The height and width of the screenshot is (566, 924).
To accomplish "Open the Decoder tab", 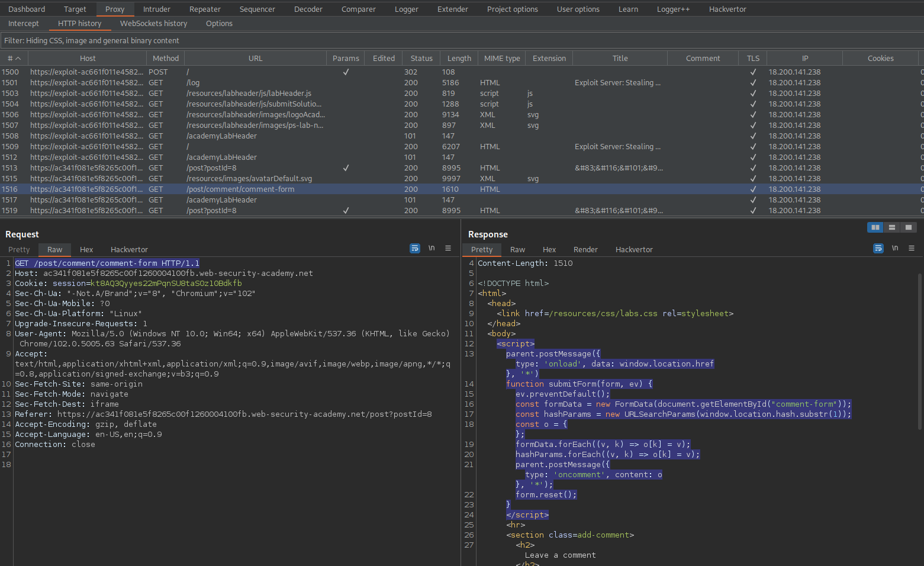I will tap(308, 9).
